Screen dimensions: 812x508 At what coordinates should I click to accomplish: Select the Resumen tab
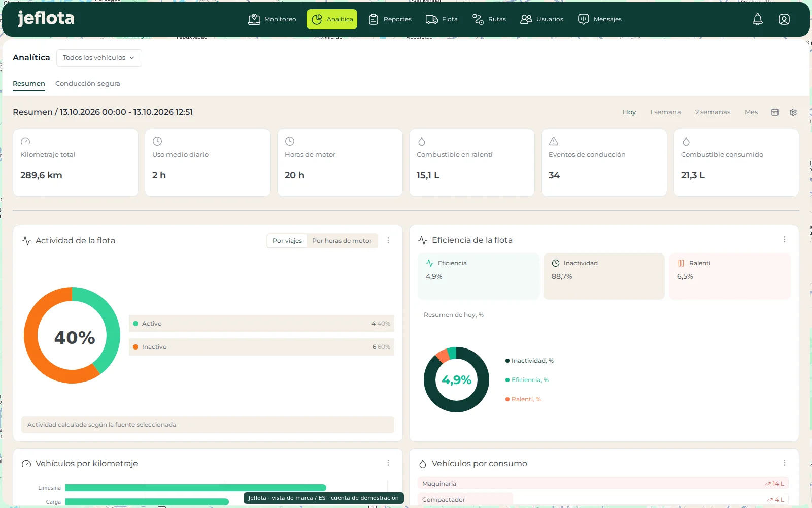coord(29,84)
